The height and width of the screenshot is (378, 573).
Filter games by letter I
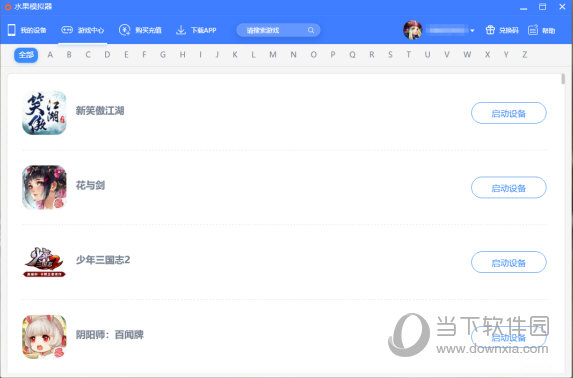(200, 55)
